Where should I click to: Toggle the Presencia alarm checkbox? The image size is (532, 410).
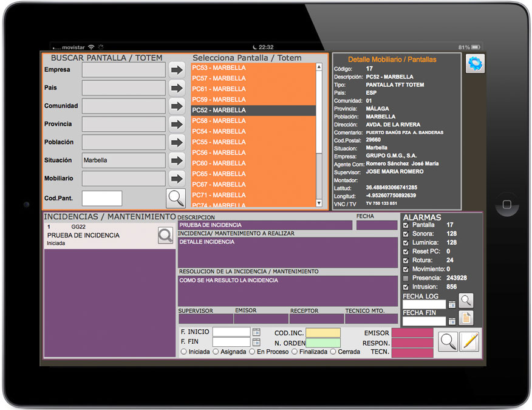pos(406,278)
